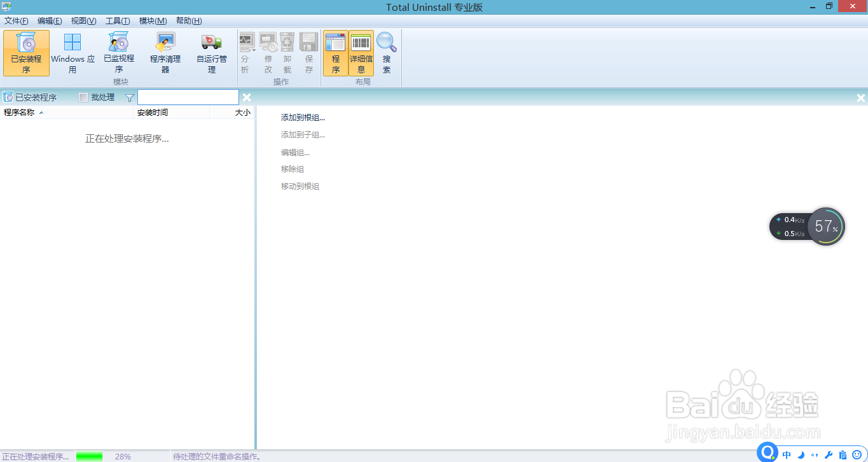868x462 pixels.
Task: Choose 添加到子组... option
Action: coord(303,135)
